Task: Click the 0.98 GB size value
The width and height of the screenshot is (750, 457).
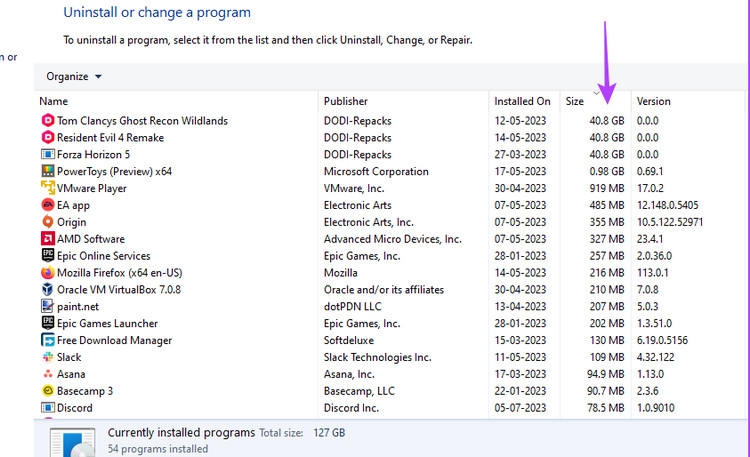Action: coord(607,171)
